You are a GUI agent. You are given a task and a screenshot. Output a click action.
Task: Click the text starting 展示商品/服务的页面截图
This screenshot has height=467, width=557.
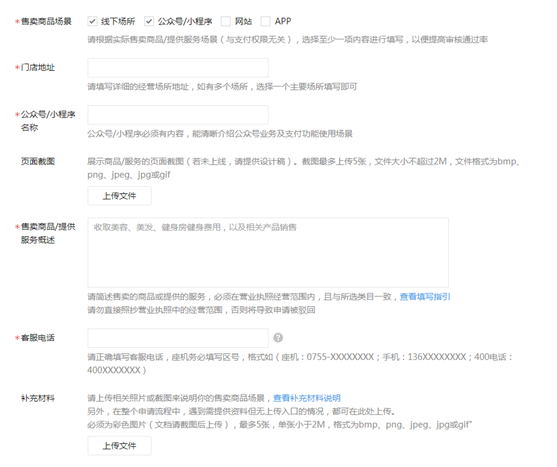[x=304, y=168]
